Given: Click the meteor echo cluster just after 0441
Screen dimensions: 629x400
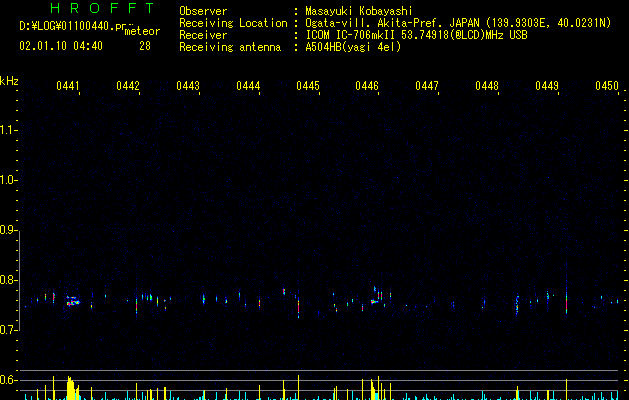Looking at the screenshot, I should click(73, 301).
